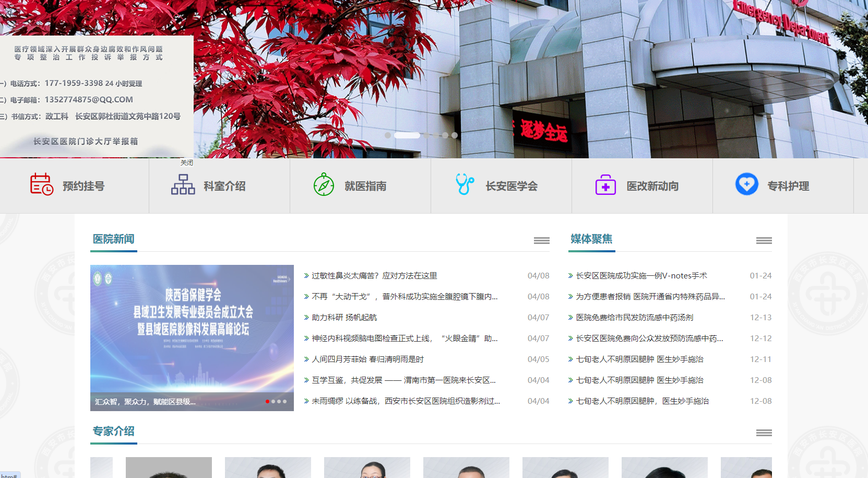Viewport: 868px width, 478px height.
Task: Open the 专家介绍 more-list menu icon
Action: pos(764,433)
